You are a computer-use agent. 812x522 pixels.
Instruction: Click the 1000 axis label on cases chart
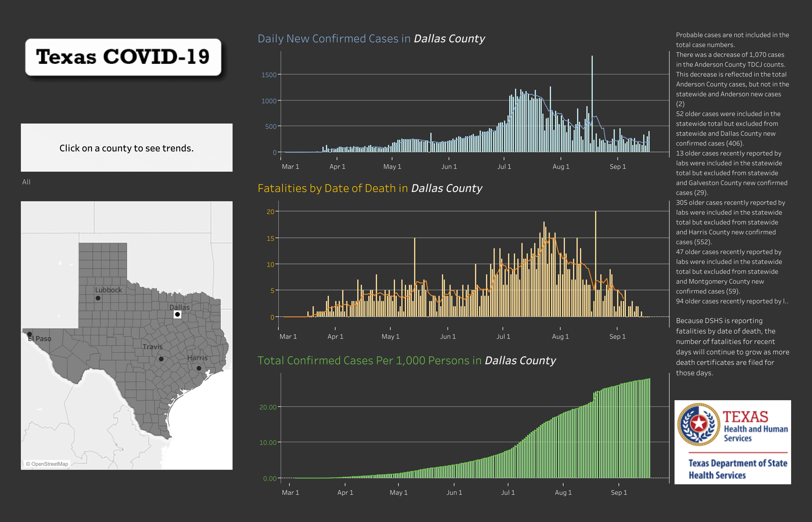click(x=269, y=101)
